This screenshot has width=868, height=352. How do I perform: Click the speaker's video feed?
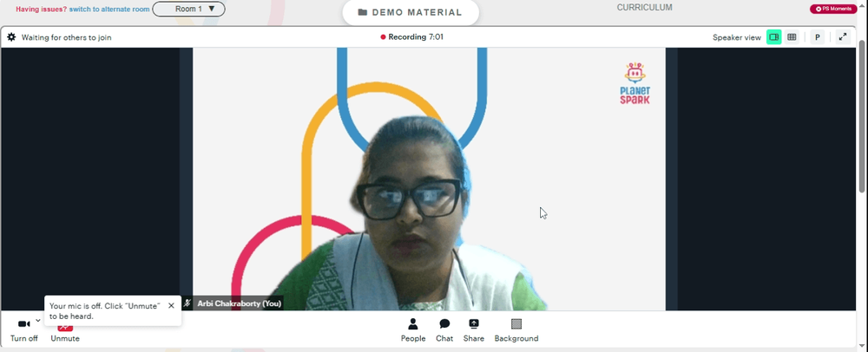[429, 179]
